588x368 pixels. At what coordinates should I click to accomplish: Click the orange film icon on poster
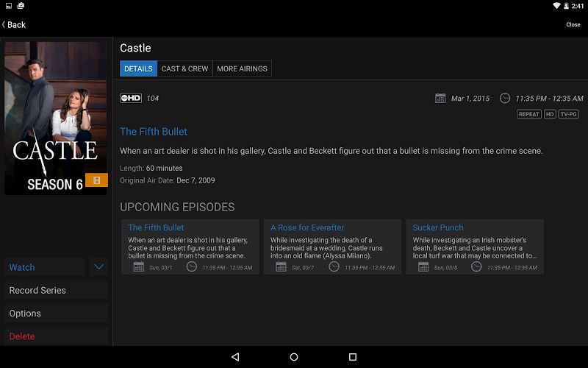(x=96, y=180)
